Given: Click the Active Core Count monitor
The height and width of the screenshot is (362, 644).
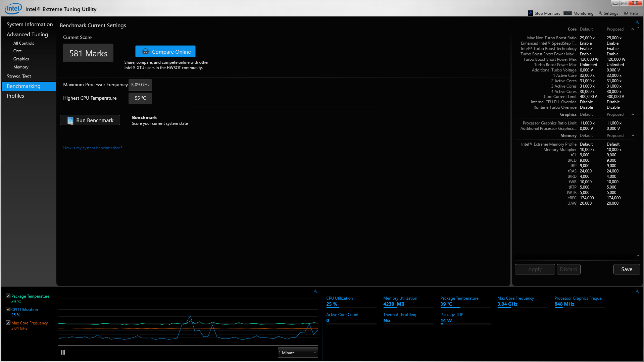Looking at the screenshot, I should (351, 318).
